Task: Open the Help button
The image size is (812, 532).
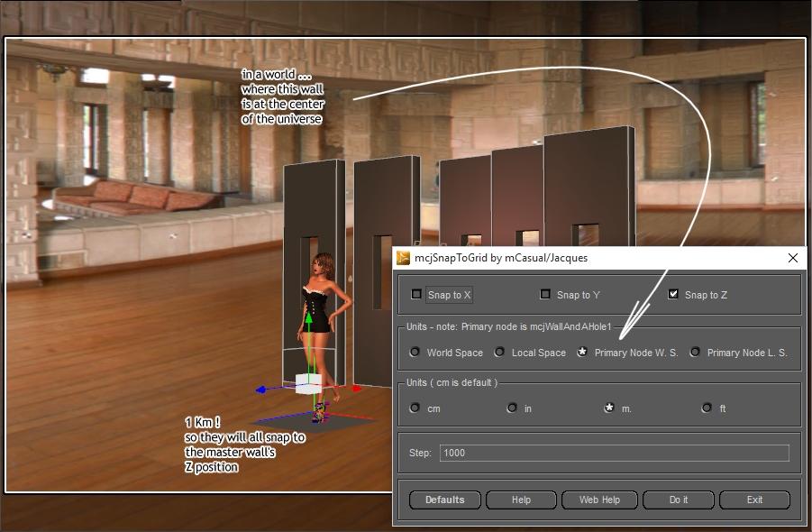Action: [521, 500]
